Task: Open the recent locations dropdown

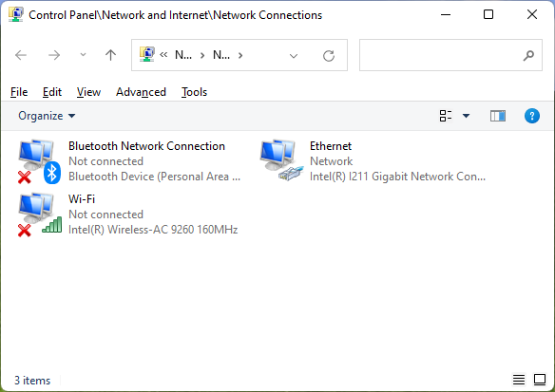Action: (83, 55)
